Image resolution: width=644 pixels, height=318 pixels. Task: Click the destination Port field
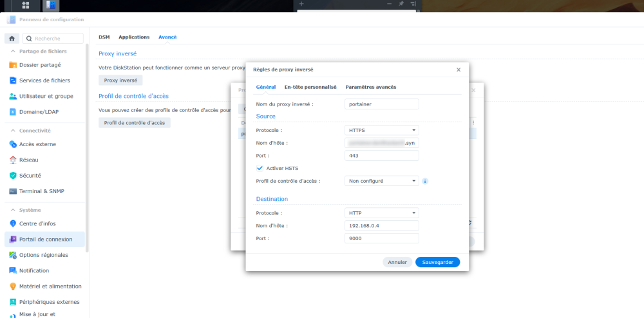point(382,238)
